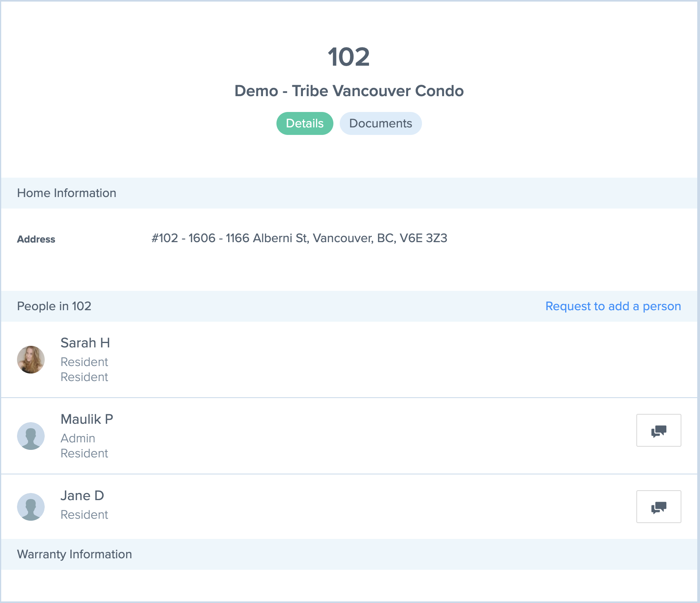The width and height of the screenshot is (700, 603).
Task: Click the 102 unit number heading
Action: (349, 57)
